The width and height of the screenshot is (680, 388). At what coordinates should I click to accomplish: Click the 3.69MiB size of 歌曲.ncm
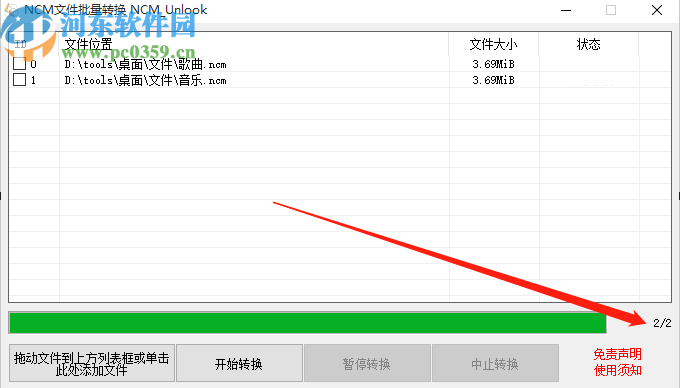click(x=493, y=64)
